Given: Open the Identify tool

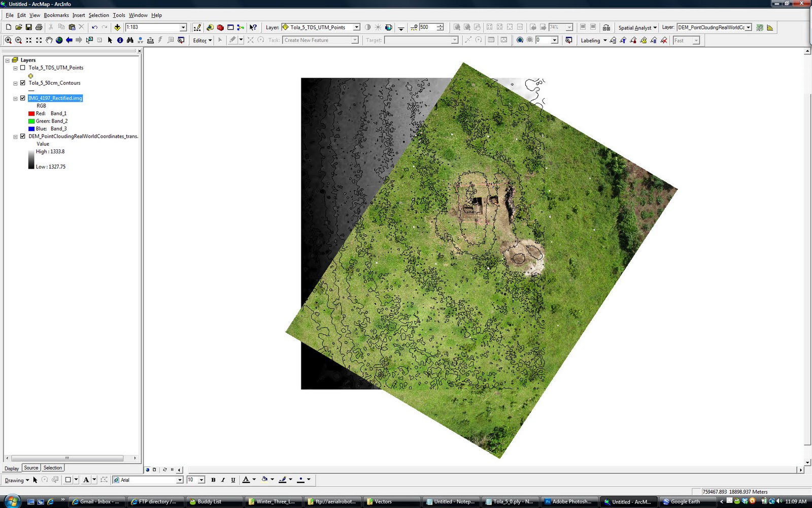Looking at the screenshot, I should (x=120, y=41).
